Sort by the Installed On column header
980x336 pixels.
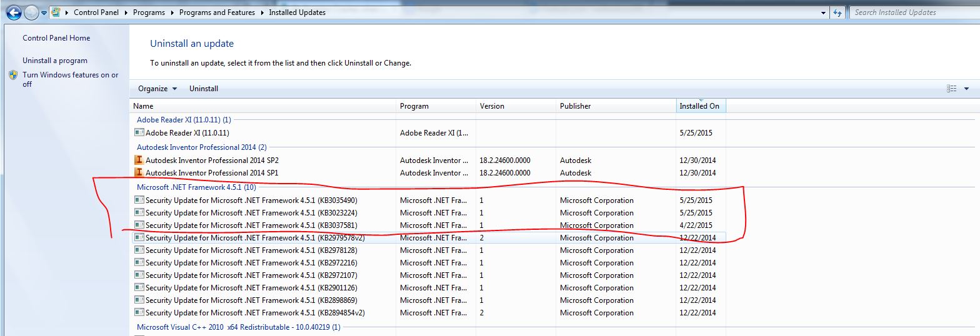click(701, 106)
